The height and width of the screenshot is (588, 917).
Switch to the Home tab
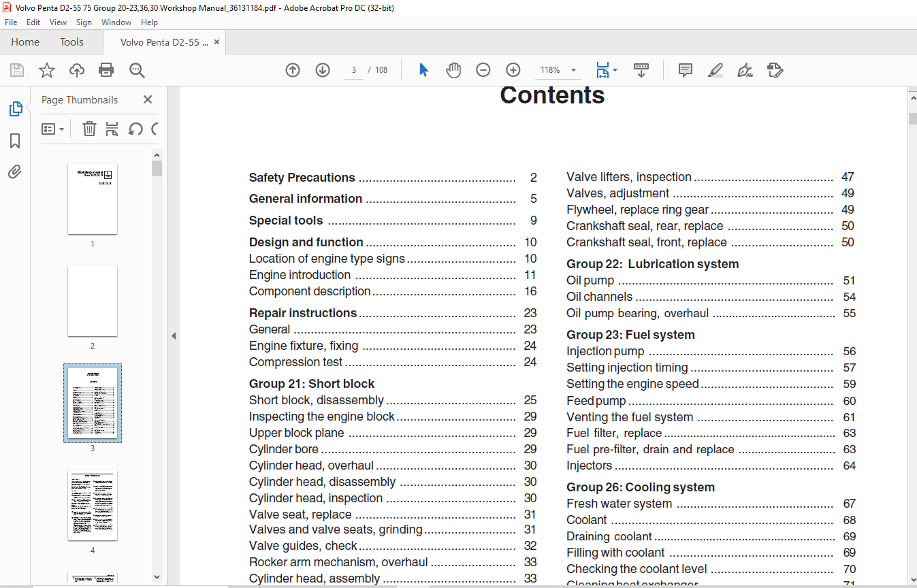tap(25, 42)
